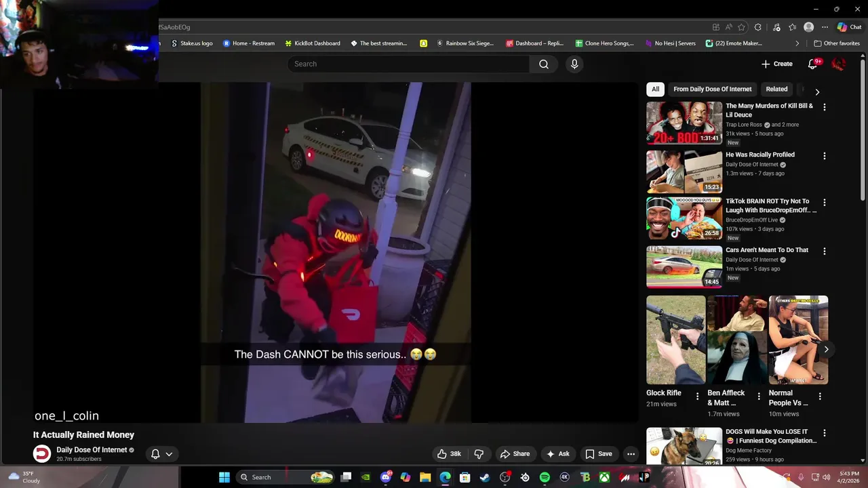Image resolution: width=868 pixels, height=488 pixels.
Task: Open options for TikTok BRAIN ROT video
Action: (825, 202)
